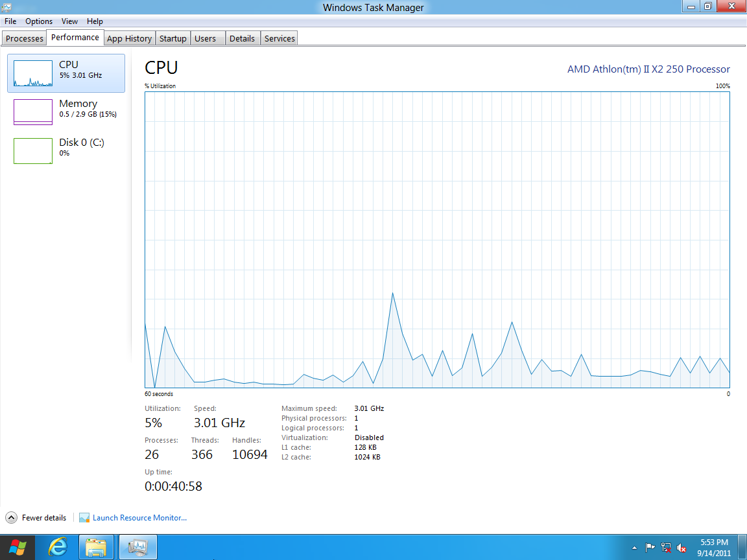Click the 60 seconds axis label
The width and height of the screenshot is (747, 560).
coord(159,394)
